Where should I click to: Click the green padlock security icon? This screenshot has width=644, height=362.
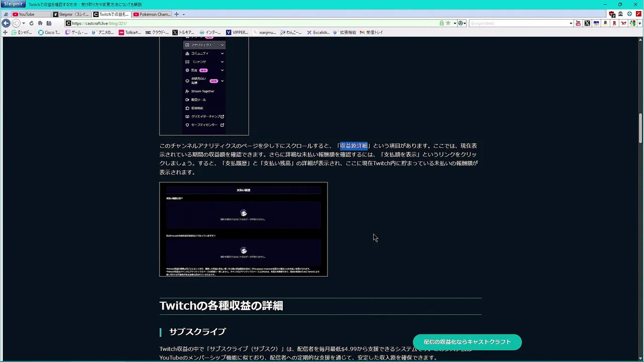pyautogui.click(x=442, y=23)
